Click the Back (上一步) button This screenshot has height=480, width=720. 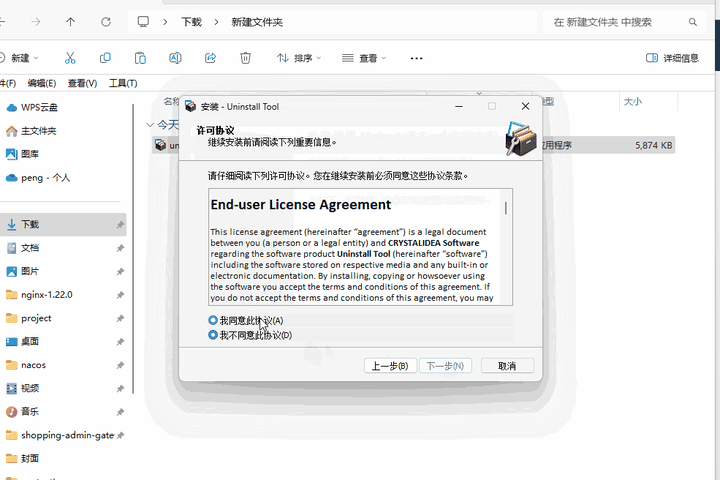390,366
